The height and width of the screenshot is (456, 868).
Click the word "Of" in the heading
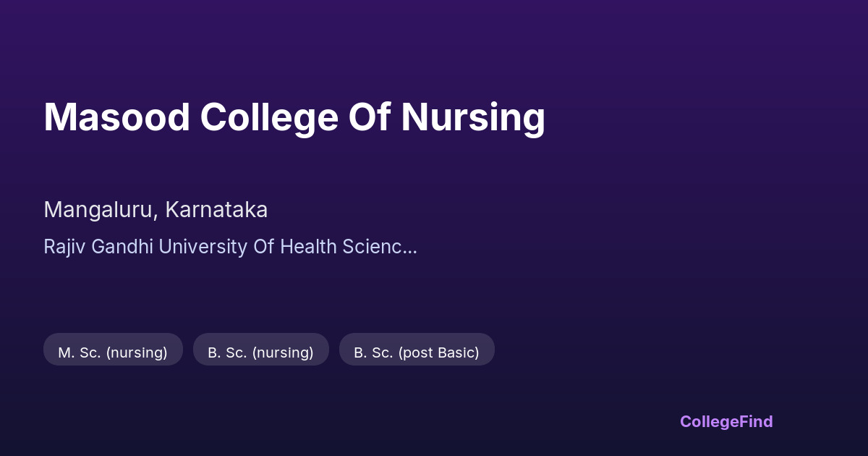tap(370, 117)
